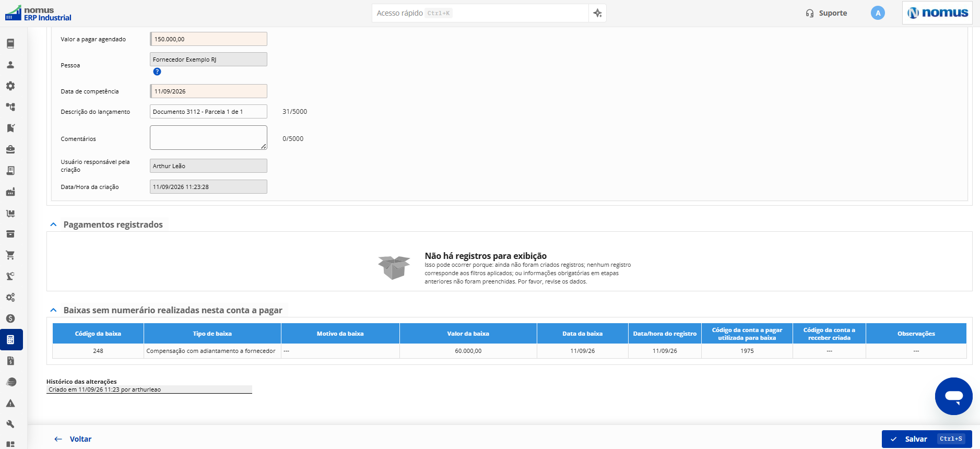Open the factory icon in sidebar
980x449 pixels.
click(10, 192)
